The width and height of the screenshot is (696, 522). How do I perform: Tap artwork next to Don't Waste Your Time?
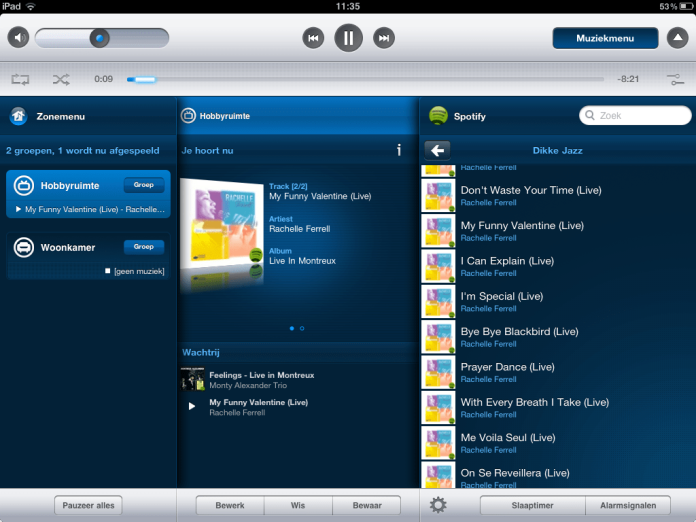(x=438, y=195)
